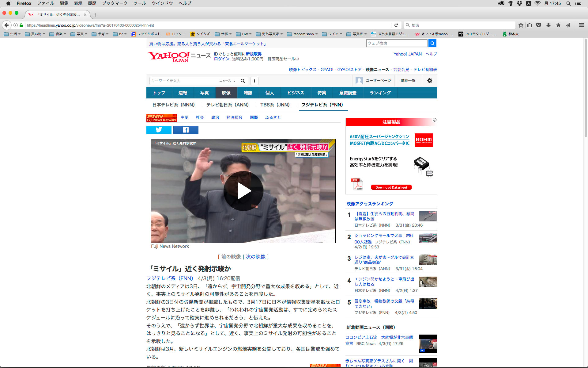Click the bookmark star icon
Screen dimensions: 588x368
[521, 25]
